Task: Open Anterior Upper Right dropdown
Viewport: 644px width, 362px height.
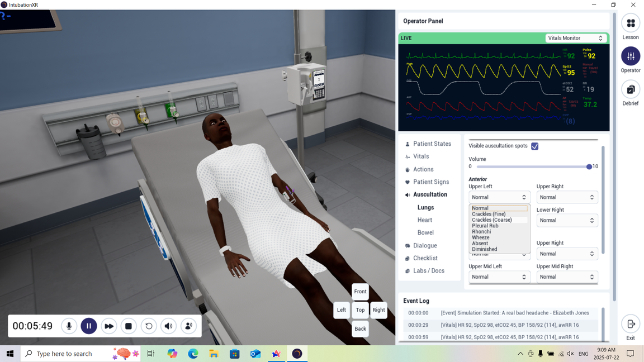Action: (567, 197)
